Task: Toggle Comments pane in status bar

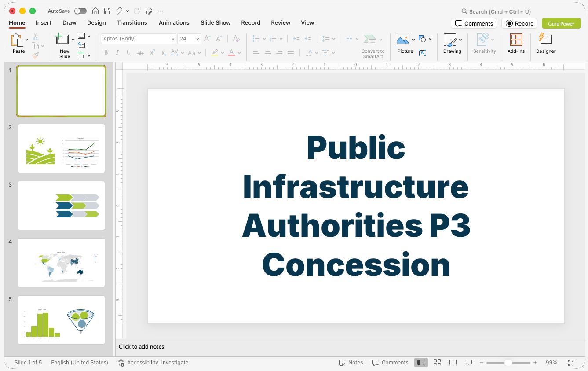Action: [390, 363]
